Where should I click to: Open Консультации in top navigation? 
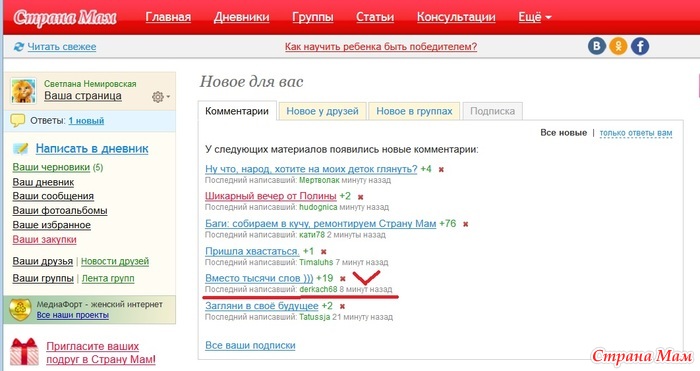(456, 17)
